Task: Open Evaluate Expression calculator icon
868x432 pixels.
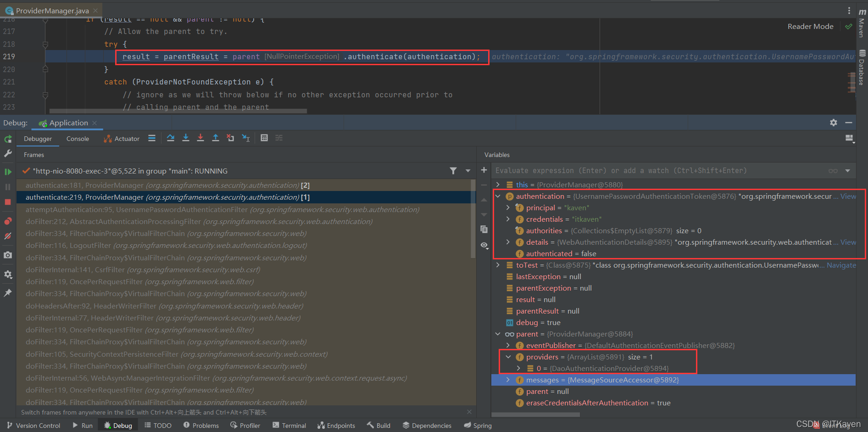Action: (264, 138)
